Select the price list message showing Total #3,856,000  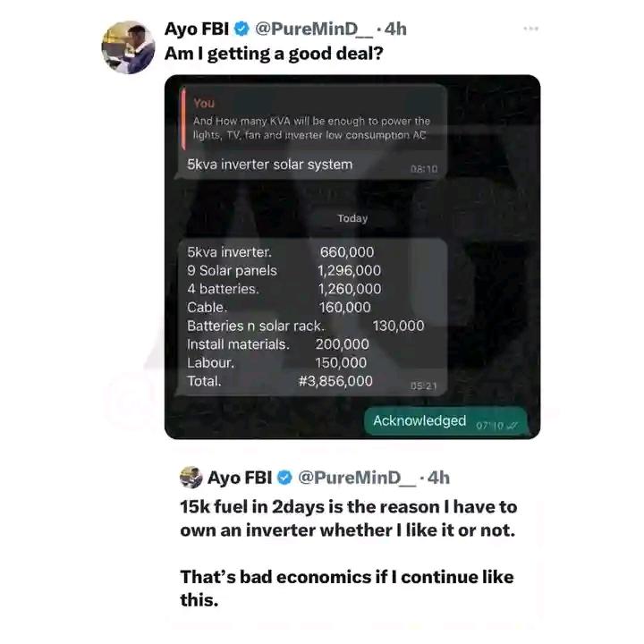(x=313, y=317)
